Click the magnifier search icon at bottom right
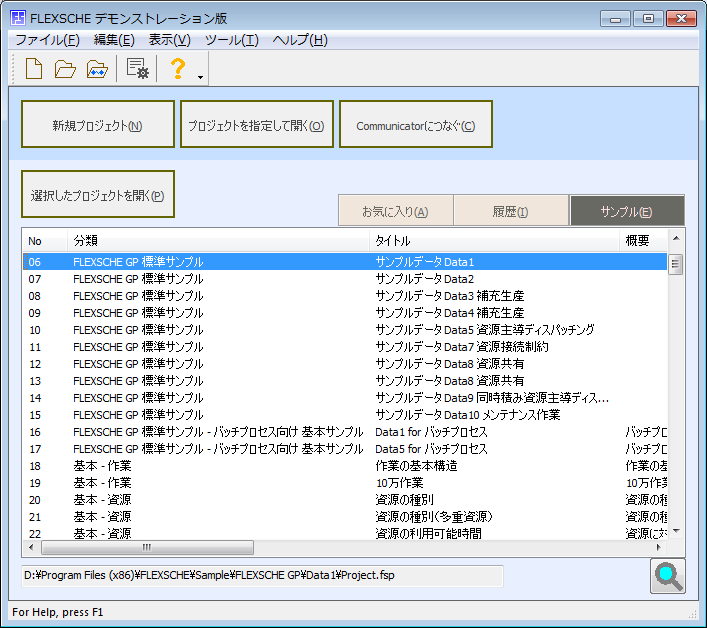The height and width of the screenshot is (628, 707). 667,577
